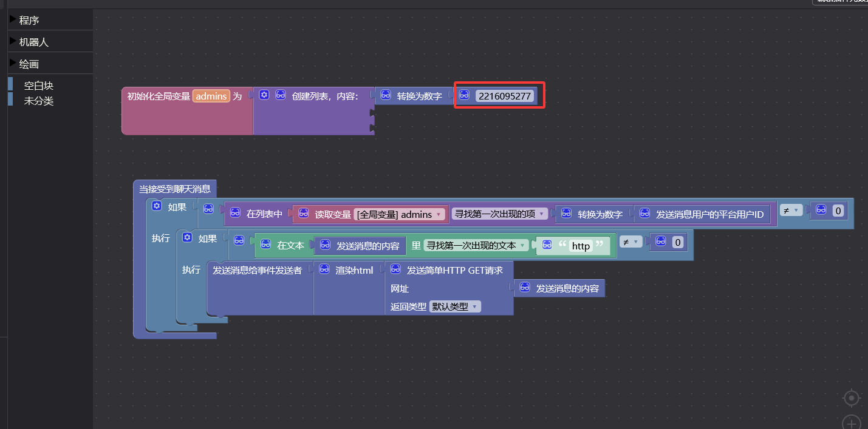
Task: Click the gear icon on the 创建列表 block
Action: pos(264,95)
